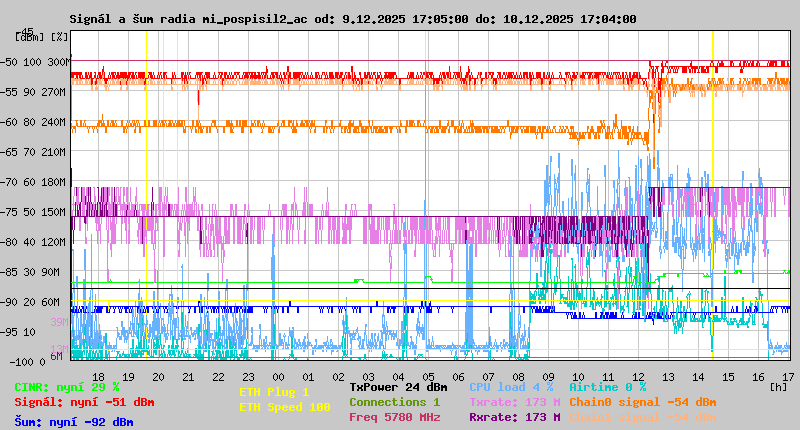This screenshot has height=430, width=800.
Task: Click the 'Freq 5780 MHz' legend entry
Action: (395, 417)
